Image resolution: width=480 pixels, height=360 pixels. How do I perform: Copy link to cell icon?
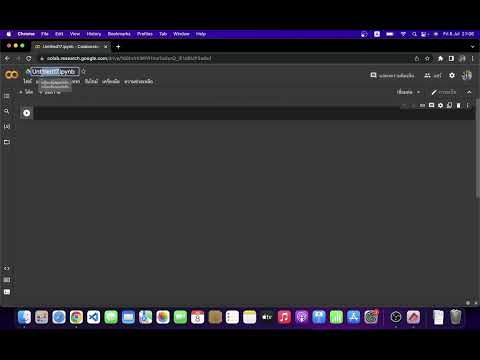[422, 105]
